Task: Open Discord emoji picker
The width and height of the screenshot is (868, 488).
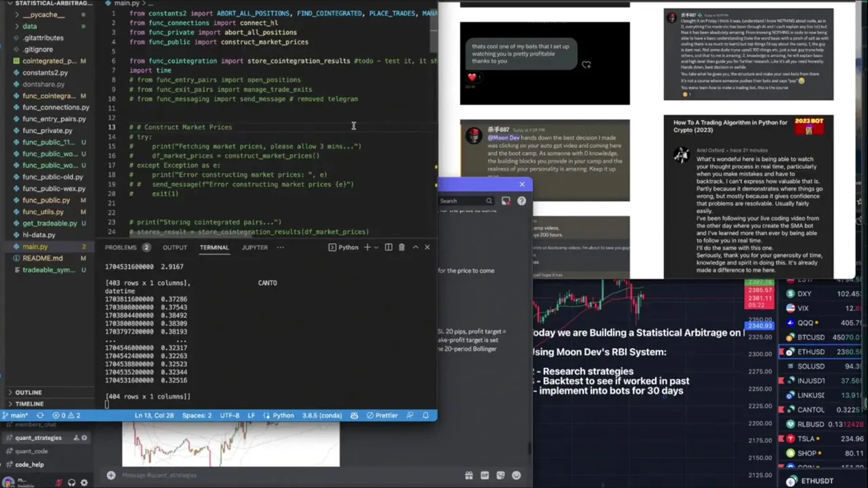Action: click(516, 476)
